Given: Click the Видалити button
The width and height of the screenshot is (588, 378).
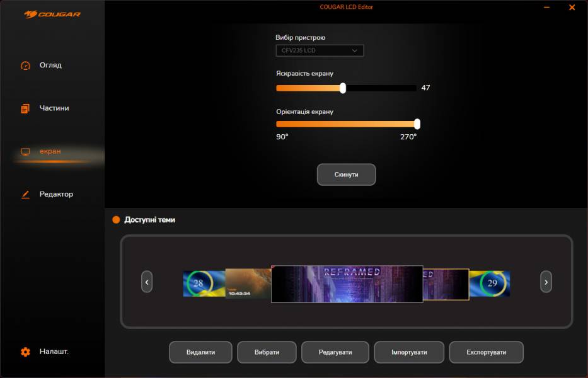Looking at the screenshot, I should (x=200, y=352).
